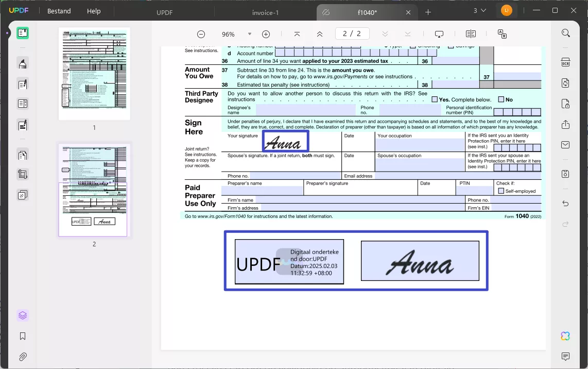Open the Layers panel icon
The image size is (588, 369).
(23, 315)
